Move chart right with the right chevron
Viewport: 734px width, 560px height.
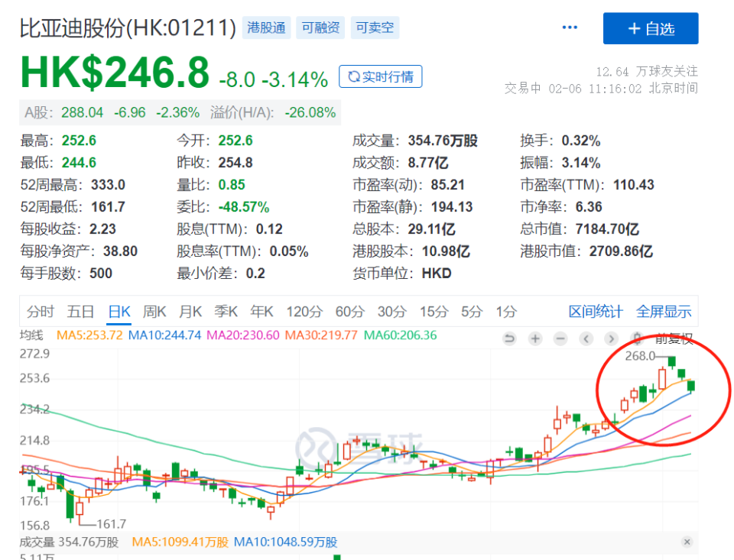(x=611, y=338)
